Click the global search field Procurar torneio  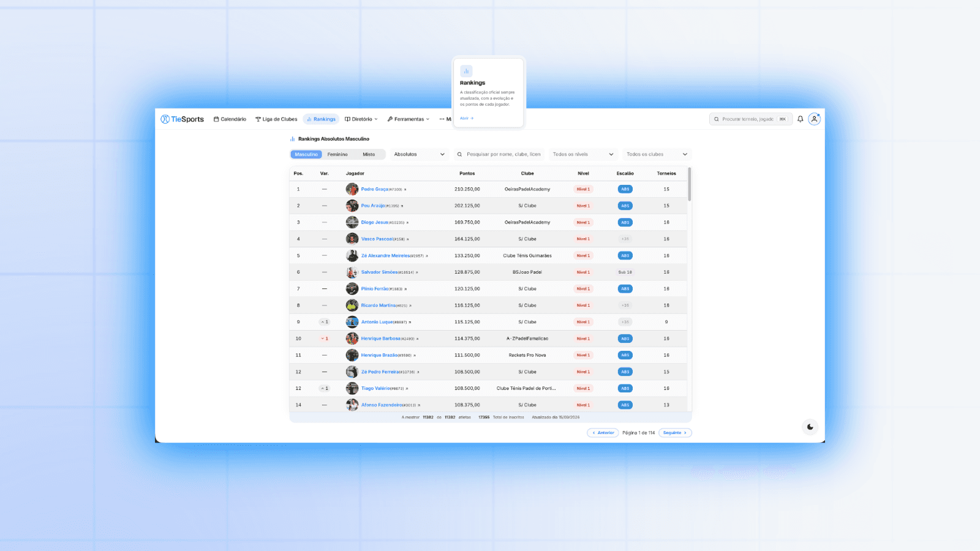click(751, 119)
